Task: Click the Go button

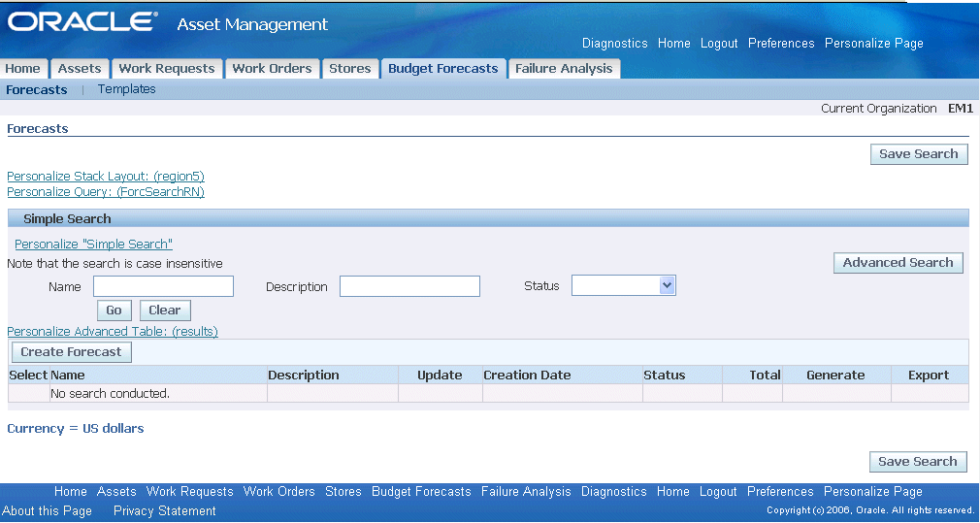Action: [114, 310]
